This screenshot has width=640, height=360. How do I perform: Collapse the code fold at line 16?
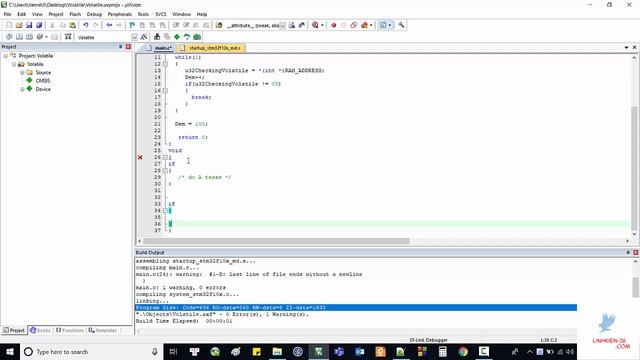coord(165,90)
